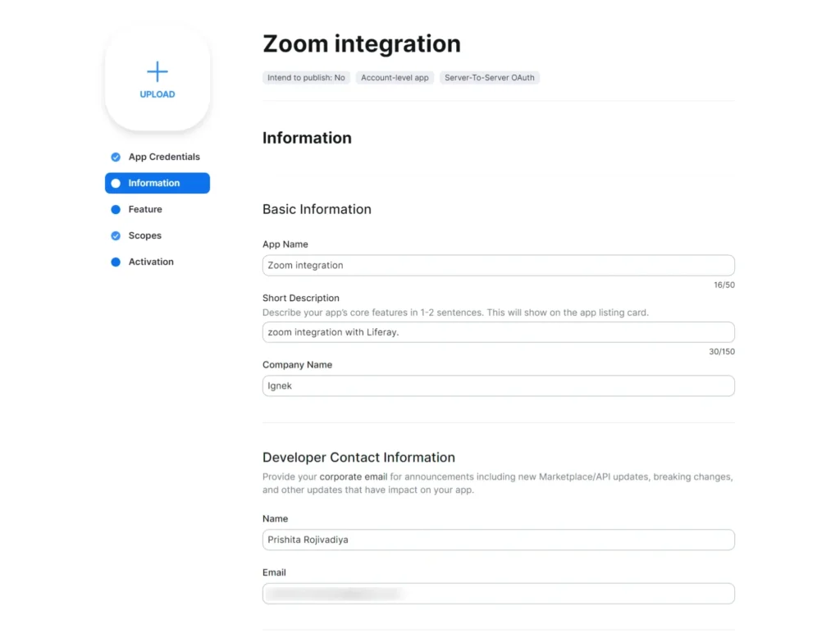This screenshot has height=634, width=840.
Task: Click the checkmark icon beside Scopes
Action: point(116,235)
